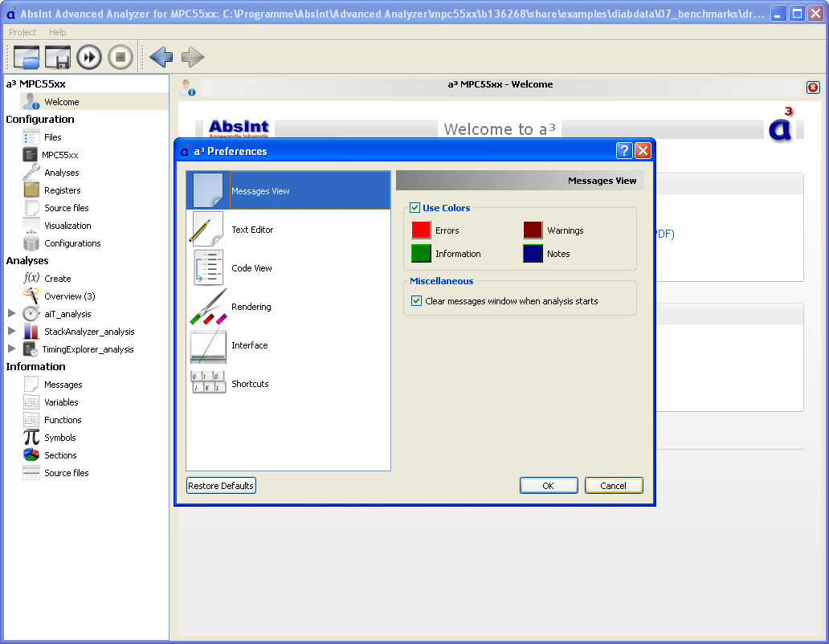829x644 pixels.
Task: Open Variables under Information
Action: 61,402
